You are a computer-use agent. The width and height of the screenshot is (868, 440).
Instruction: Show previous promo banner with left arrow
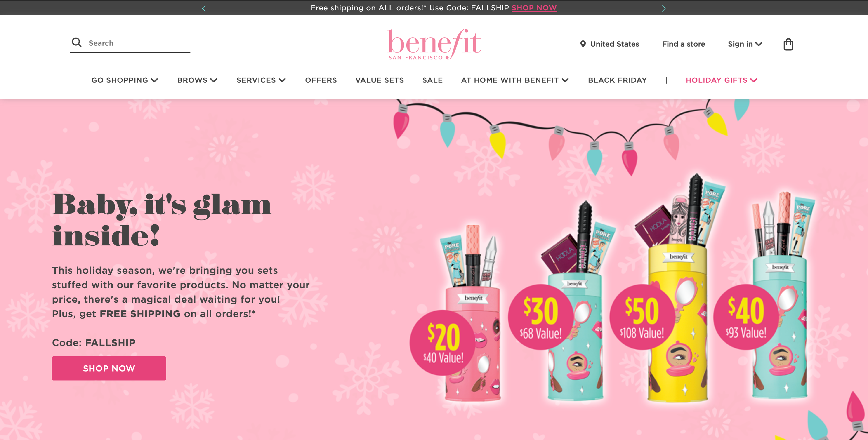203,8
